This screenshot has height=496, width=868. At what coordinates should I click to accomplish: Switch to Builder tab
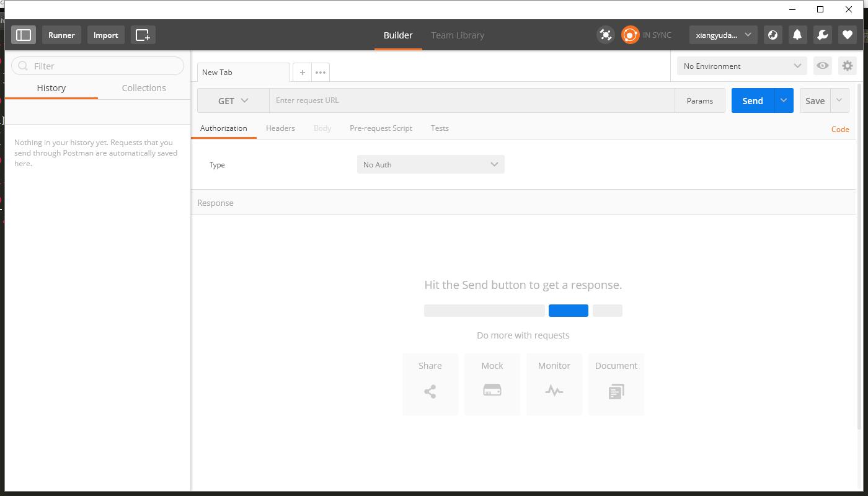(x=398, y=35)
